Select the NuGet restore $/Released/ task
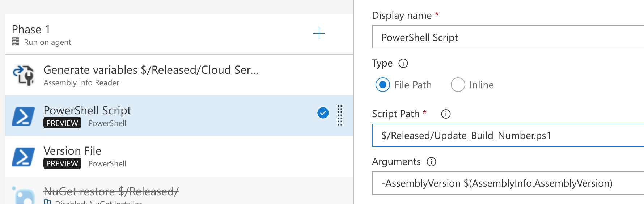The width and height of the screenshot is (644, 204). (111, 191)
